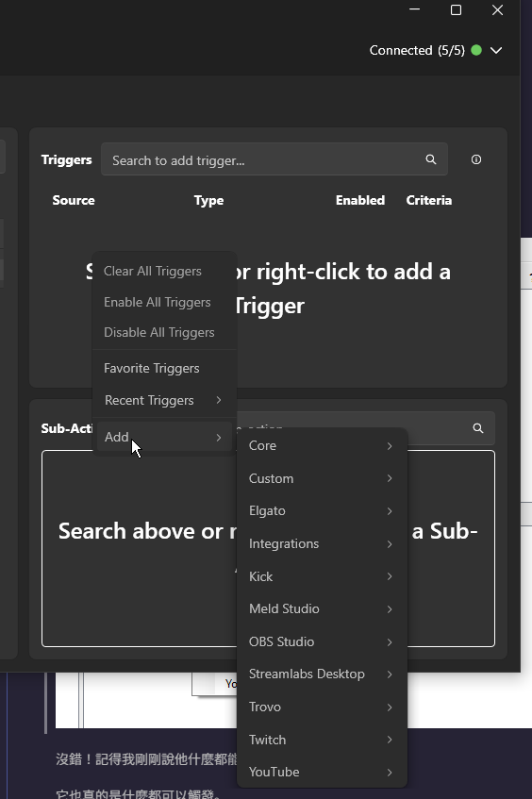Click the Enabled column header

coord(360,200)
